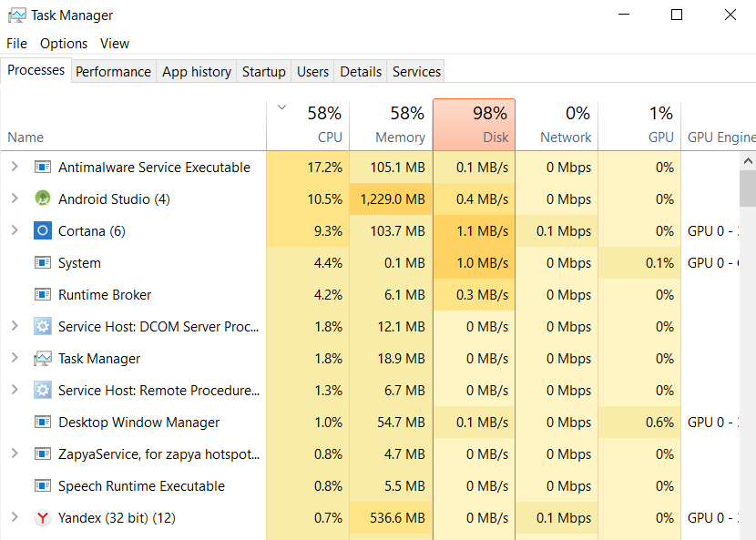This screenshot has height=540, width=756.
Task: Click the ZapyaService process icon
Action: tap(42, 454)
